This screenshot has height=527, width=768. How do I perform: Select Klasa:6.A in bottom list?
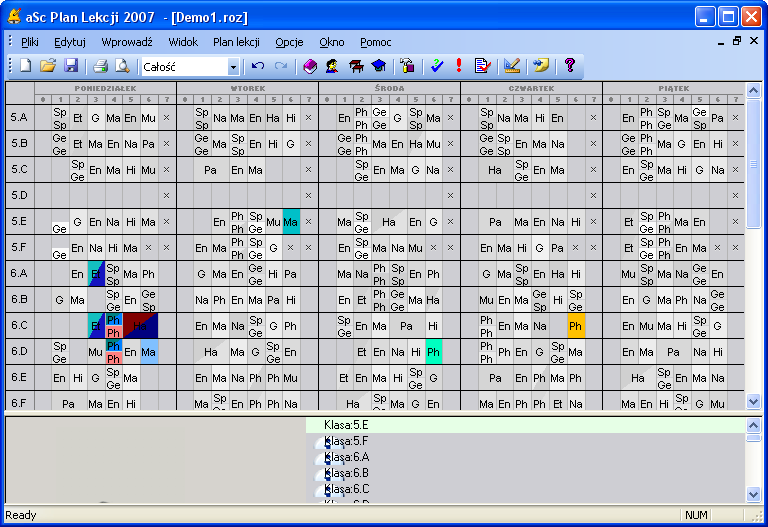pos(526,457)
